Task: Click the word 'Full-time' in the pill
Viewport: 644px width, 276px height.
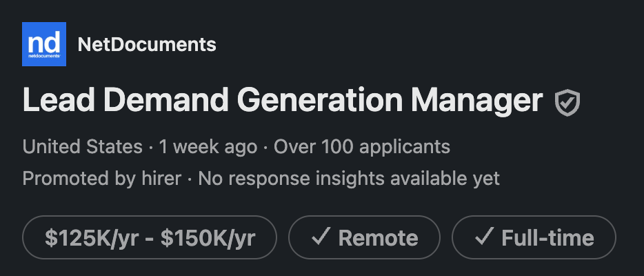Action: (x=547, y=238)
